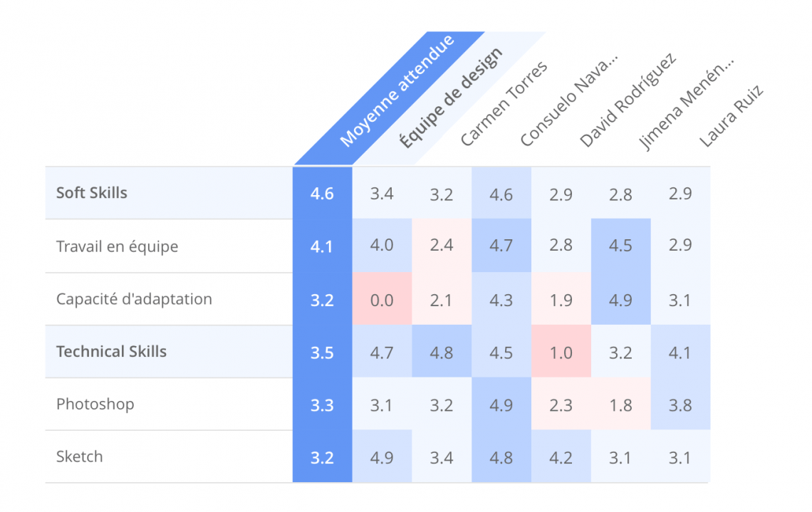Click the 4.9 Capacité d'adaptation cell for Jimena
This screenshot has width=812, height=512.
620,299
